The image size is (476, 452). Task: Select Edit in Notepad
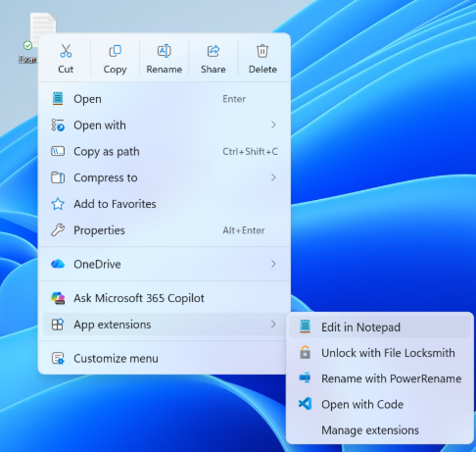click(380, 326)
